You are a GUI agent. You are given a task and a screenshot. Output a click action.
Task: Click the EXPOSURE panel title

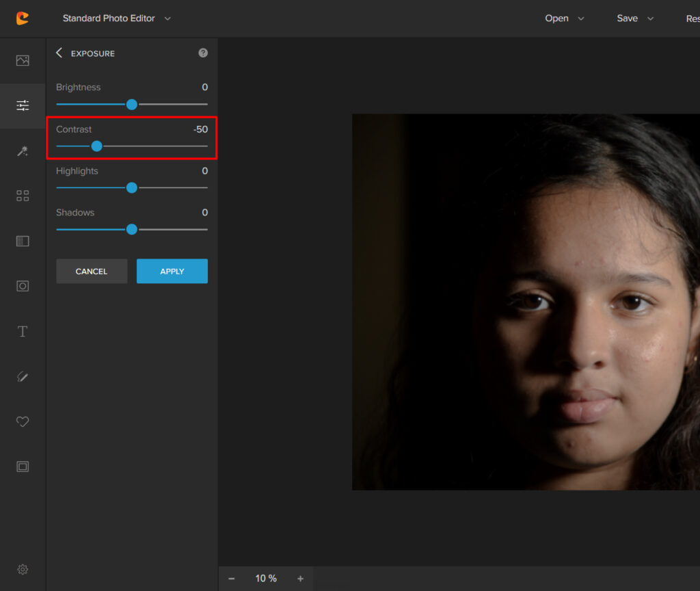(93, 53)
